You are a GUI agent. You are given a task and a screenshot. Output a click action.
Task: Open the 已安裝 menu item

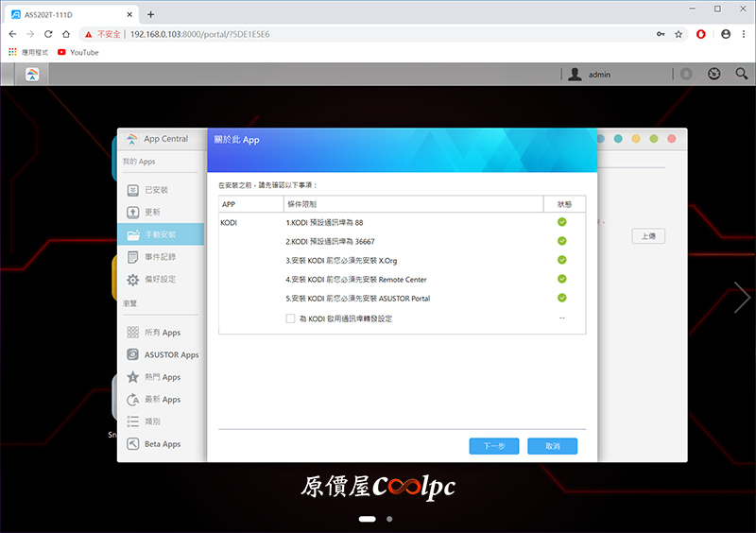tap(161, 190)
